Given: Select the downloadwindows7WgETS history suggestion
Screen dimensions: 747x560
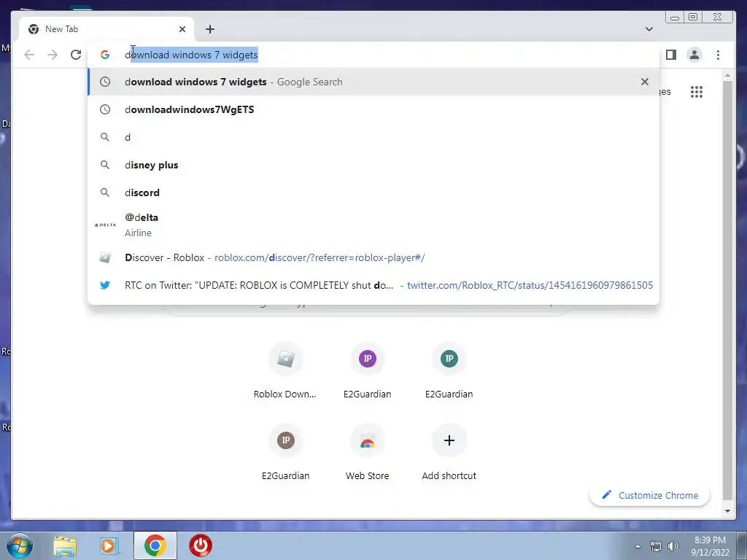Looking at the screenshot, I should [x=373, y=109].
